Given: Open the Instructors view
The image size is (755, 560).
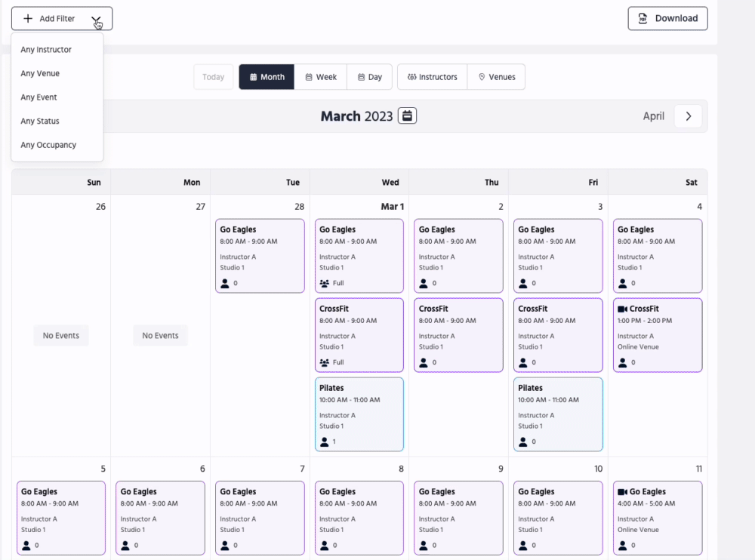Looking at the screenshot, I should pyautogui.click(x=432, y=77).
